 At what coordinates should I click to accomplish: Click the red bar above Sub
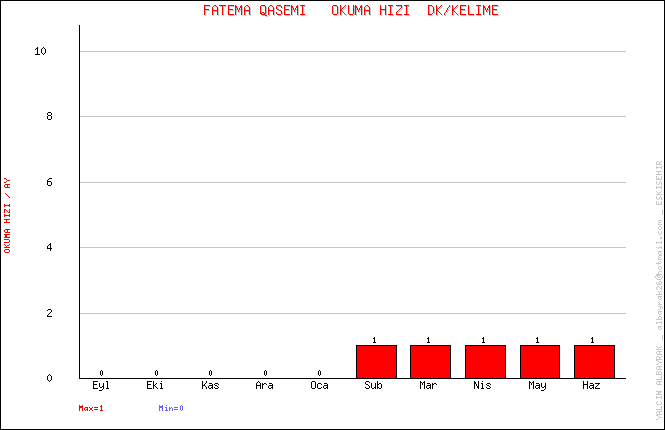[x=376, y=361]
